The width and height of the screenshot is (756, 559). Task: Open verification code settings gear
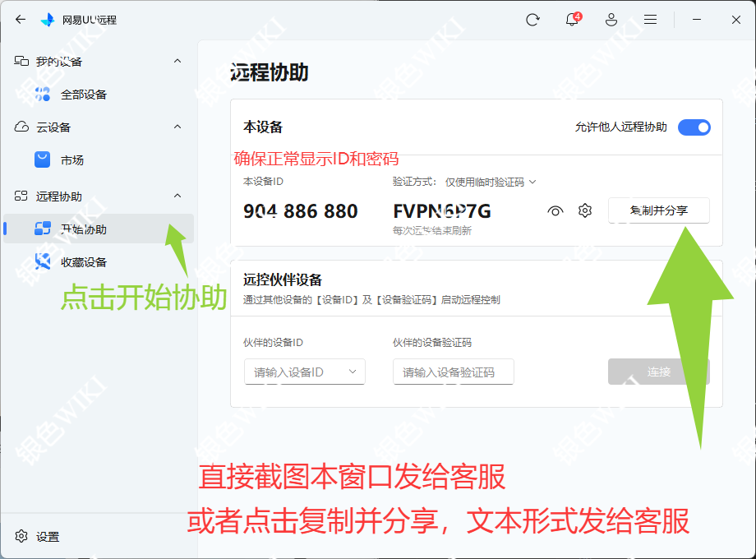coord(584,210)
